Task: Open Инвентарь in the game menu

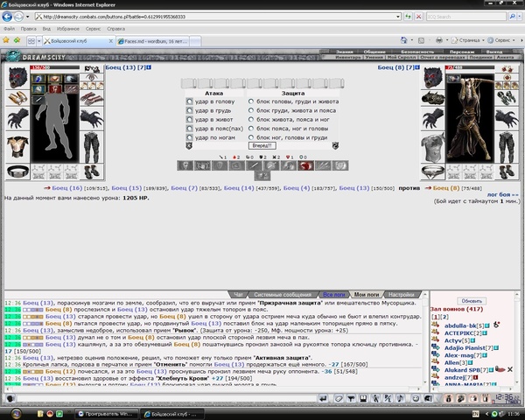Action: (x=346, y=57)
